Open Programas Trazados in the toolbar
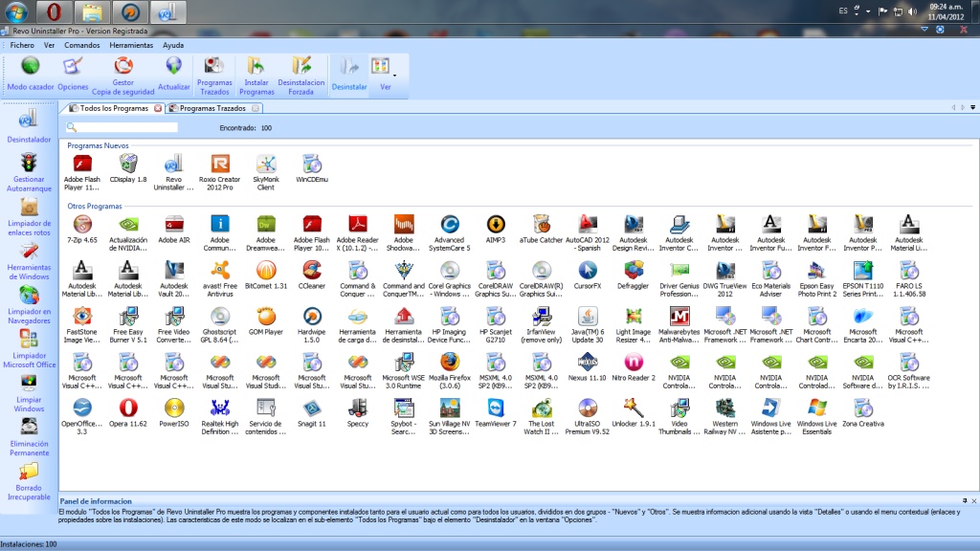This screenshot has height=551, width=980. 214,76
